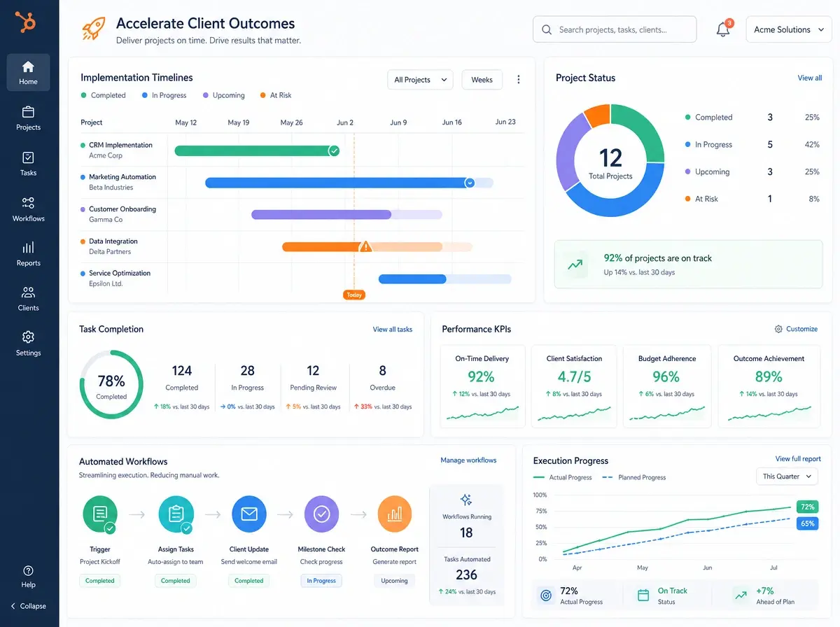This screenshot has width=840, height=627.
Task: Click the Weeks view button
Action: [482, 80]
